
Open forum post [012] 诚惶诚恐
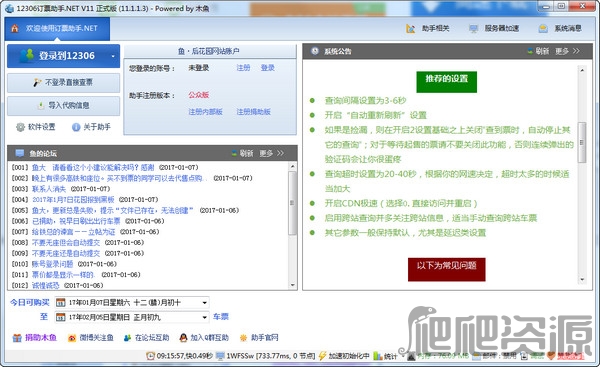[x=46, y=285]
